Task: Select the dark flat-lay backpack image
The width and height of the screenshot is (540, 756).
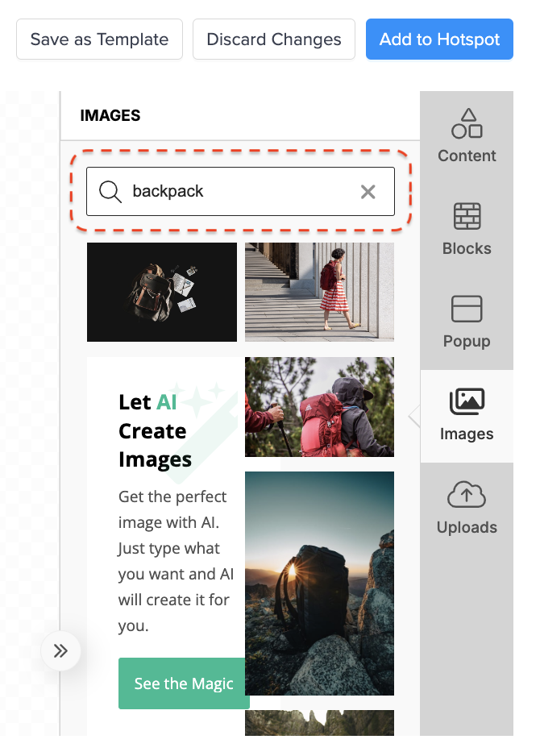Action: point(162,292)
